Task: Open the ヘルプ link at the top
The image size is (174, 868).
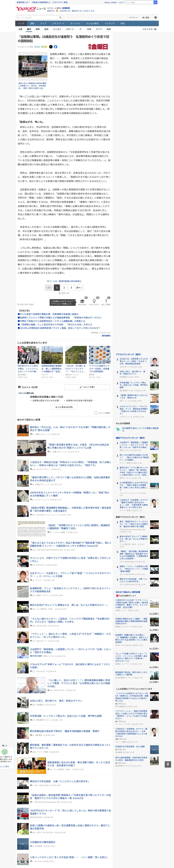Action: [121, 2]
